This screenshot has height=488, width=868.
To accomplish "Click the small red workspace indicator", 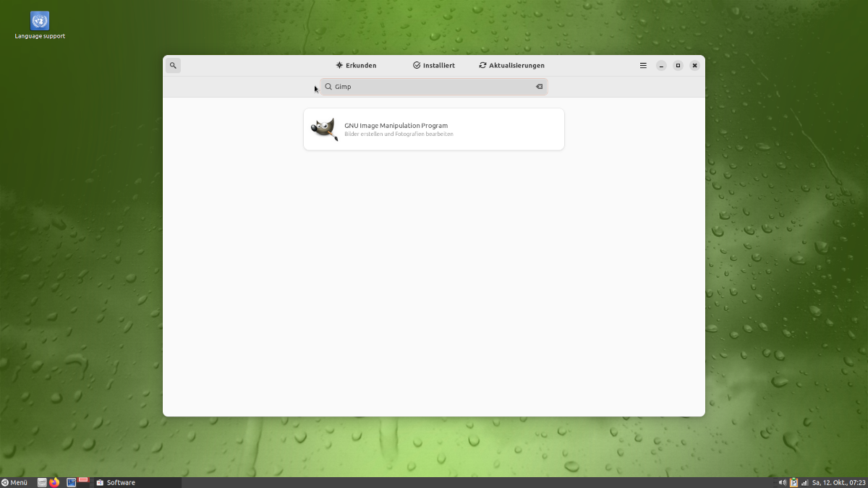I will (83, 480).
